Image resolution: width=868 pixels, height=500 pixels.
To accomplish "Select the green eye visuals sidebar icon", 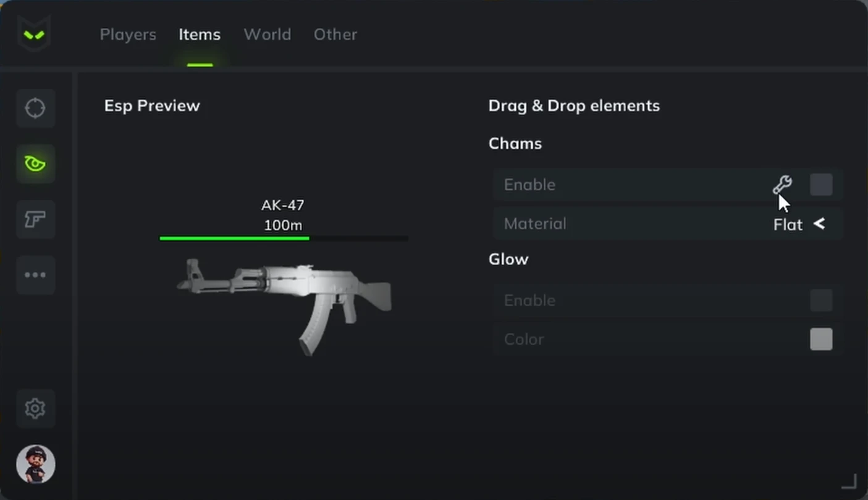I will pos(35,164).
